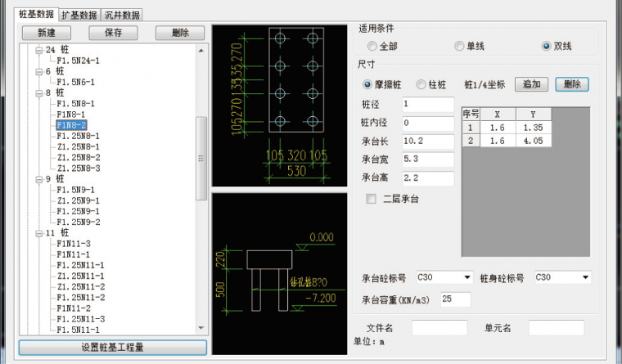
Task: Click the 承台高 input field
Action: click(x=428, y=178)
